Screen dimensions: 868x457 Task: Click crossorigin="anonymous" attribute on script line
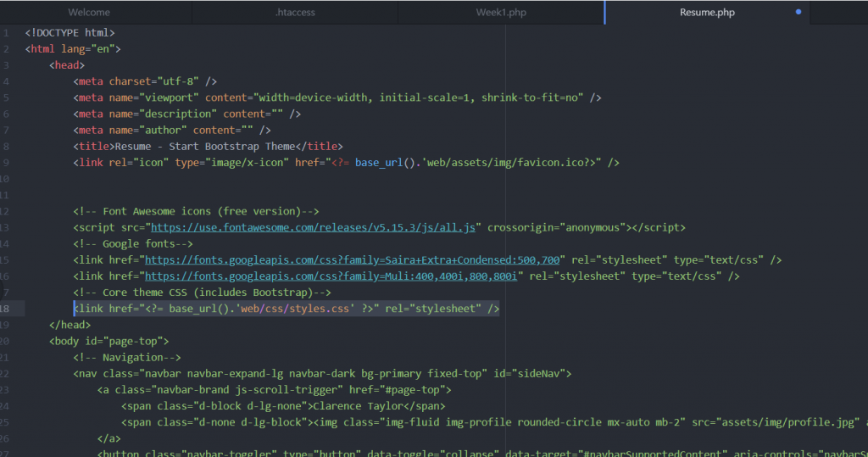click(556, 228)
